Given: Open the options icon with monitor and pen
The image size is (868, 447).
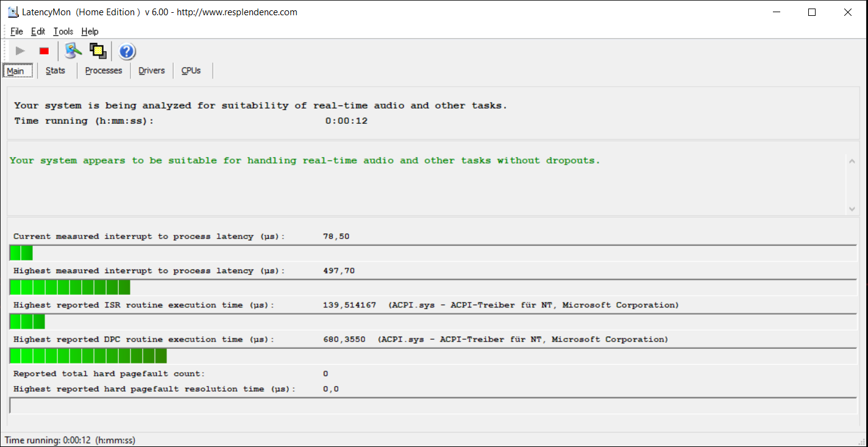Looking at the screenshot, I should tap(73, 51).
